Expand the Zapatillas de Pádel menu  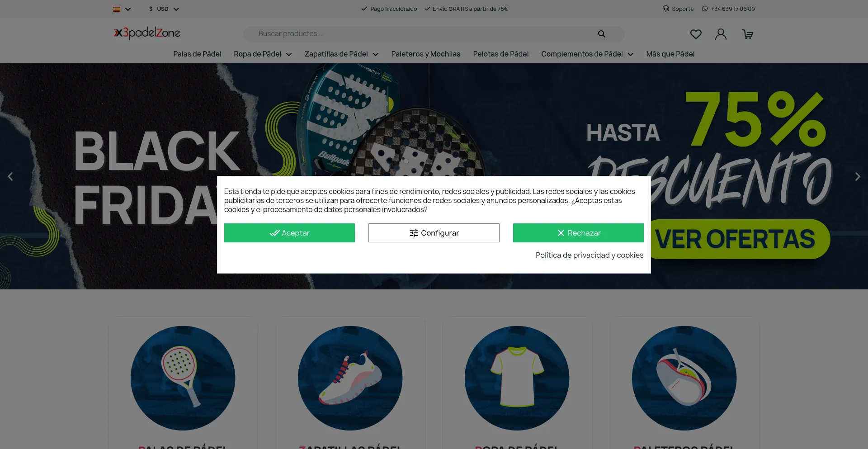[x=341, y=54]
